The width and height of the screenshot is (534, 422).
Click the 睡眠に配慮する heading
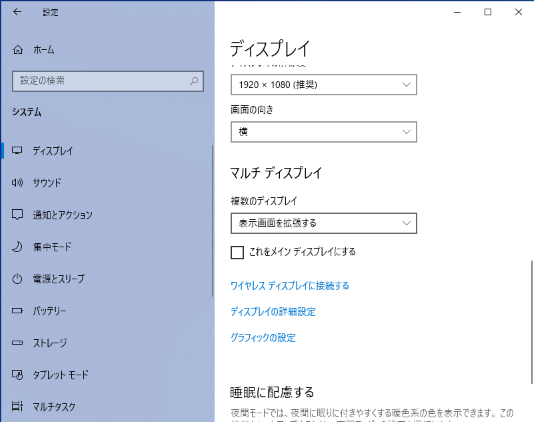(272, 392)
